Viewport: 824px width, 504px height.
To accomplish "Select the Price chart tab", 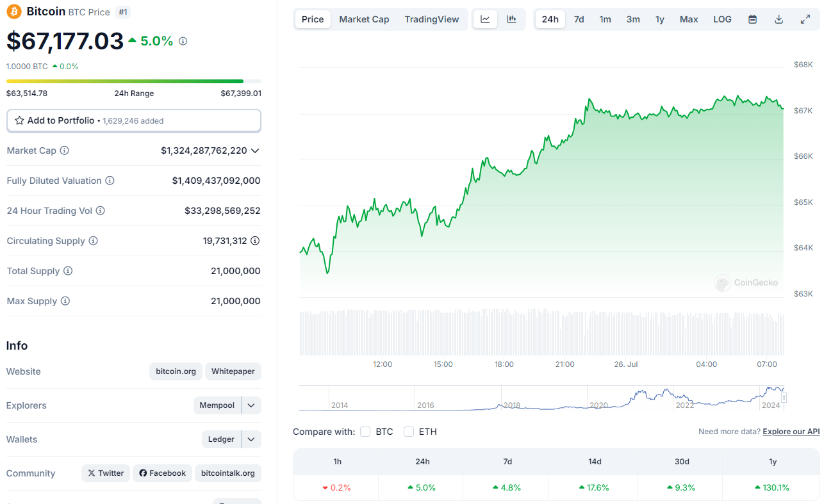I will point(313,19).
